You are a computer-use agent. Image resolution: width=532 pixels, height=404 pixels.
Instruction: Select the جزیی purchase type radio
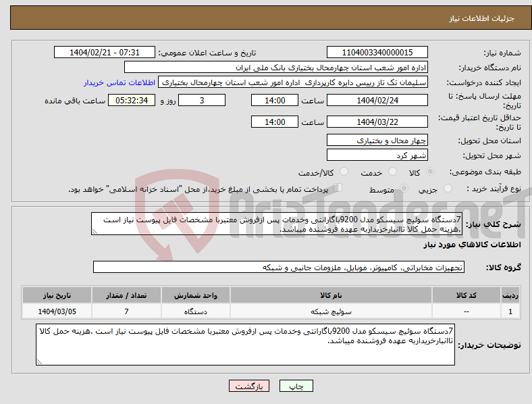448,188
